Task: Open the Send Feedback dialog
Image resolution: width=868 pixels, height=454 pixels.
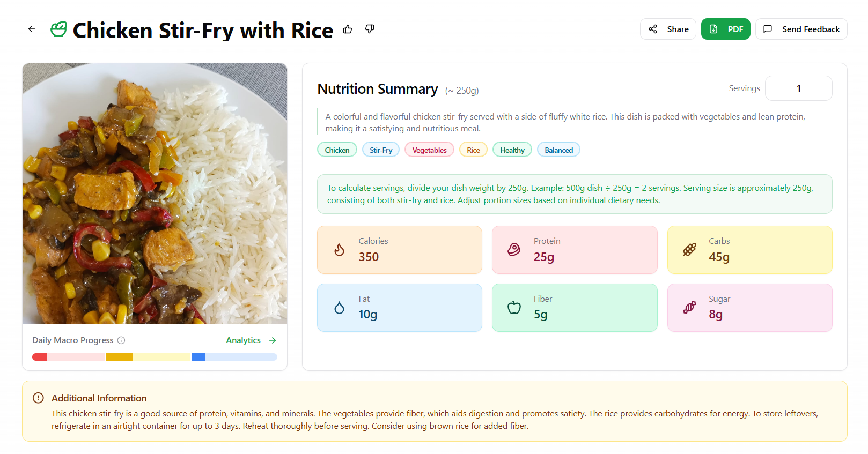Action: pyautogui.click(x=801, y=29)
